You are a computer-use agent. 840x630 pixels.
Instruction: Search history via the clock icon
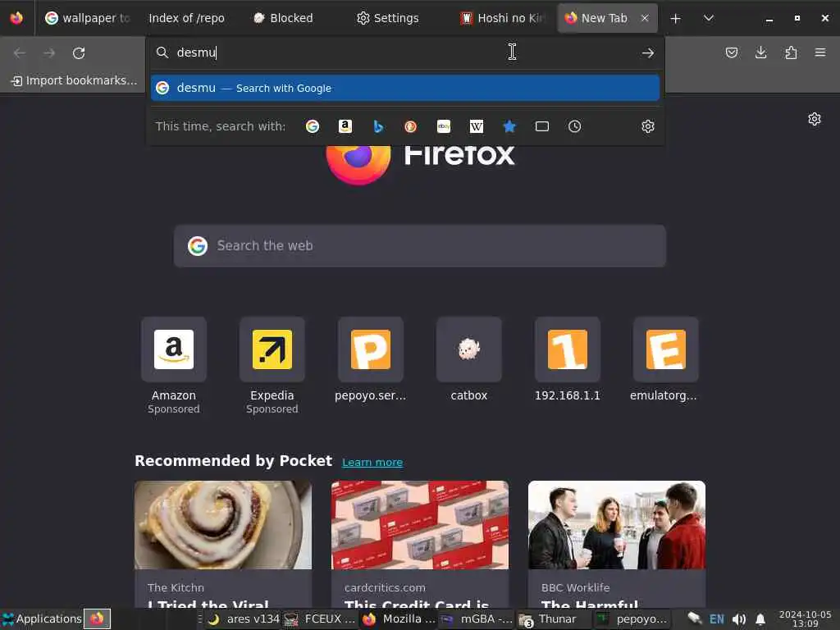(x=575, y=126)
